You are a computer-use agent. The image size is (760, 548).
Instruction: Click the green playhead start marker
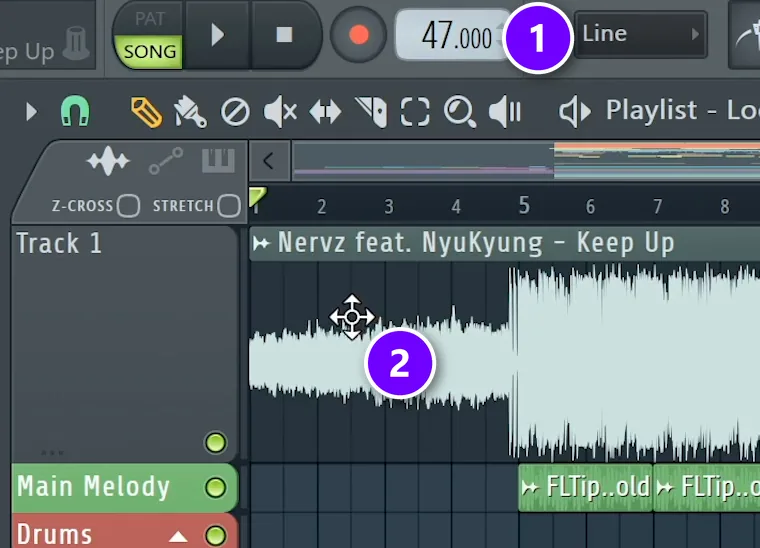(257, 198)
